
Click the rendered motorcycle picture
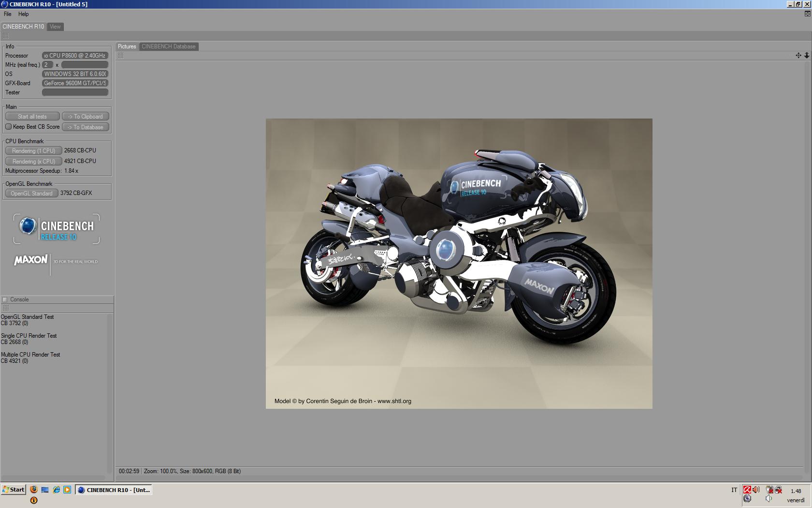click(x=459, y=263)
